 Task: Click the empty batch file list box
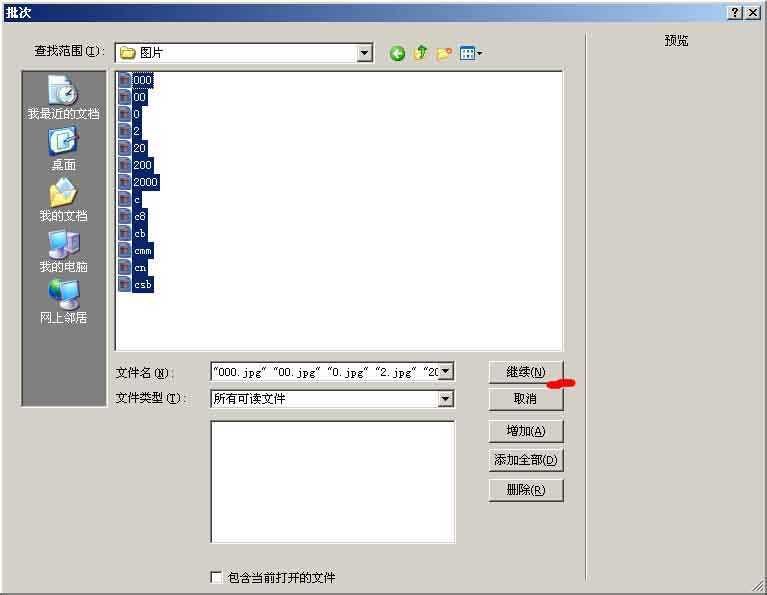click(333, 481)
